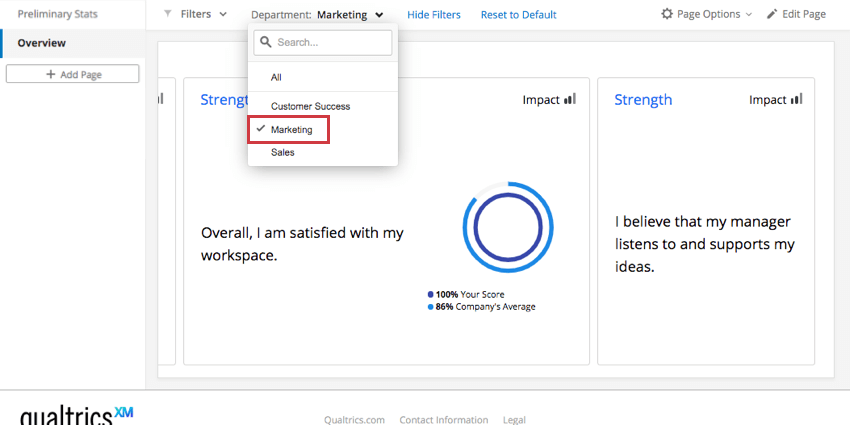The image size is (850, 425).
Task: Click the funnel icon beside Filters
Action: (x=168, y=14)
